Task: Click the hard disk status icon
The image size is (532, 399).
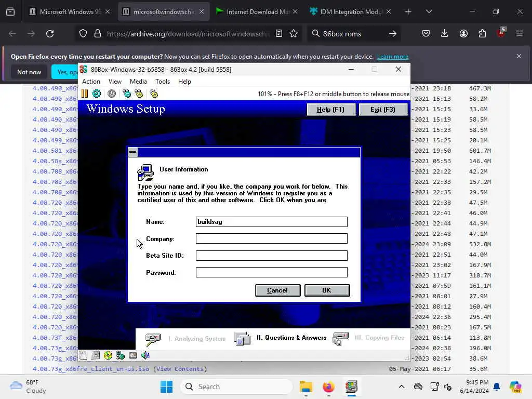Action: click(133, 355)
